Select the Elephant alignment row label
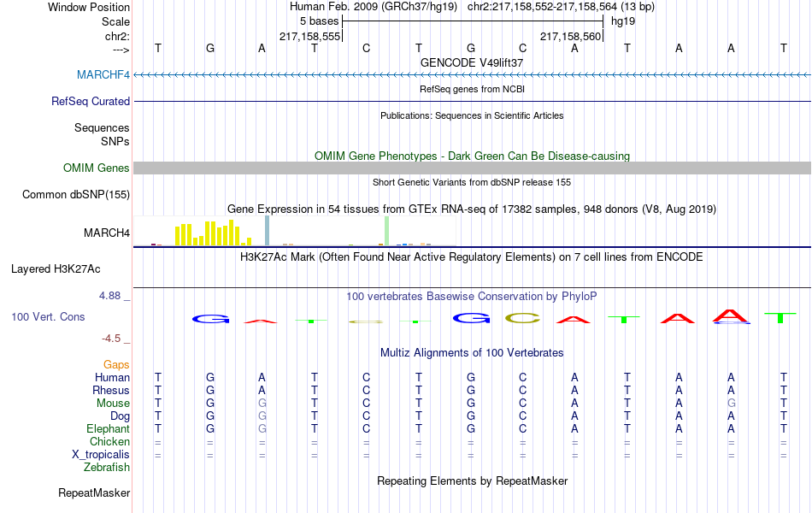 [109, 428]
